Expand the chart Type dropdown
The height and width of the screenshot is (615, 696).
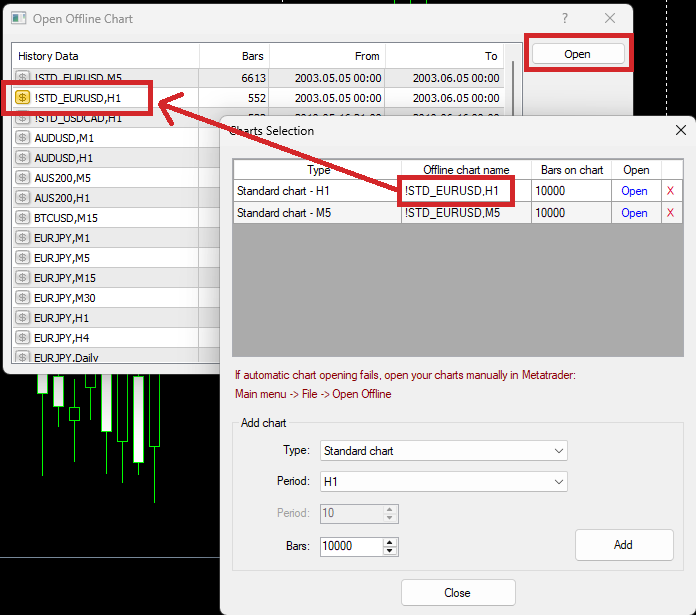444,451
